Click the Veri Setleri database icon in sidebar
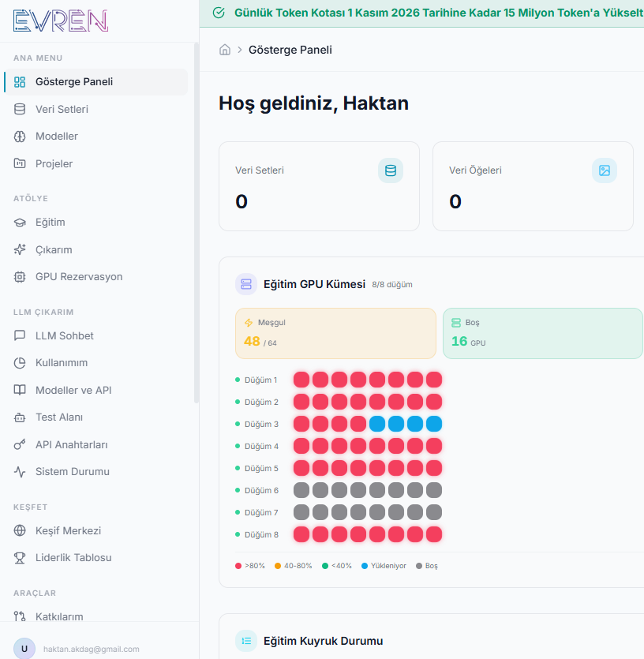 [x=20, y=109]
